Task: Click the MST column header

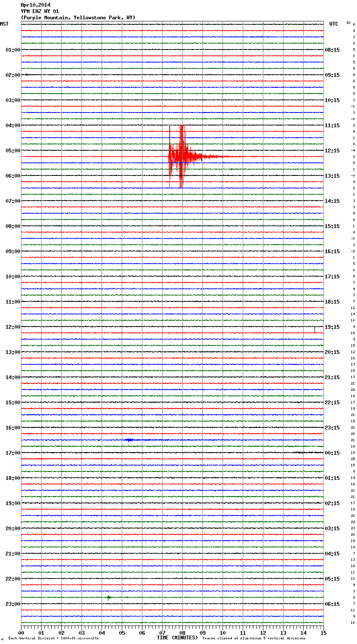Action: [4, 24]
